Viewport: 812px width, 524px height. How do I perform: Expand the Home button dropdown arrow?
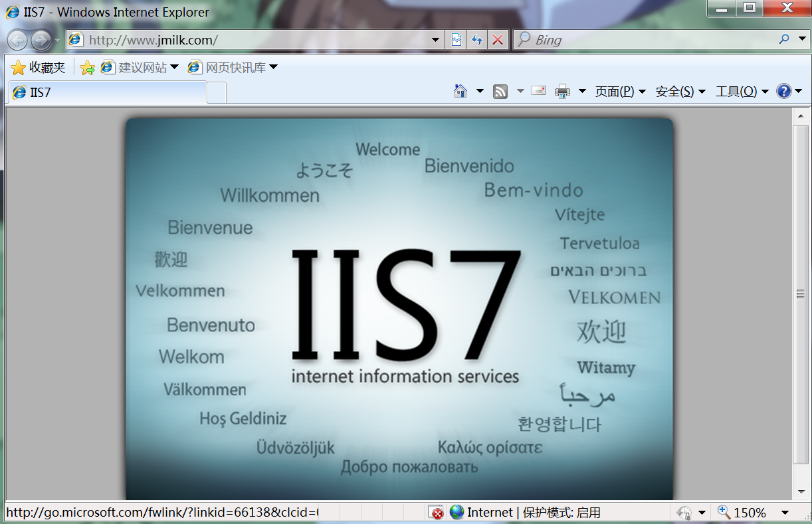480,92
